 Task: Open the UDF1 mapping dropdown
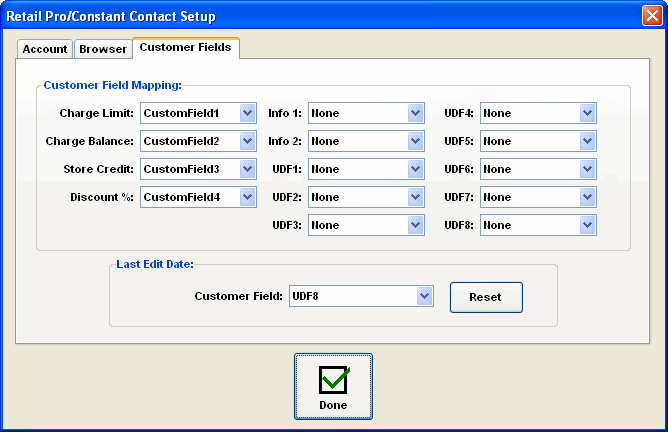(x=415, y=170)
